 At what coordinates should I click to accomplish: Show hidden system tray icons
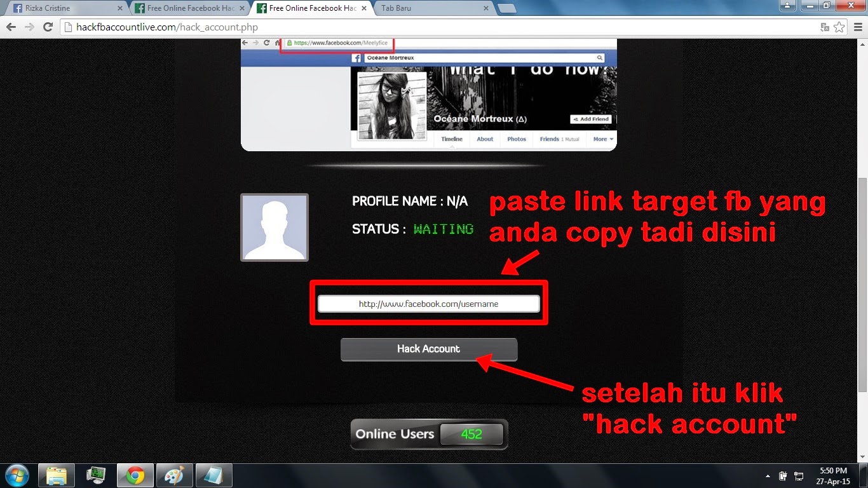point(768,476)
